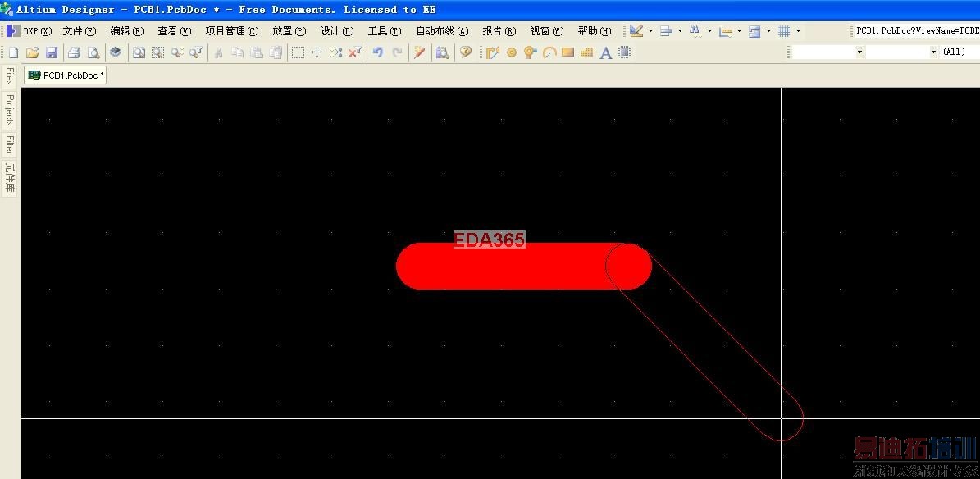Zoom to selected area

pyautogui.click(x=157, y=52)
